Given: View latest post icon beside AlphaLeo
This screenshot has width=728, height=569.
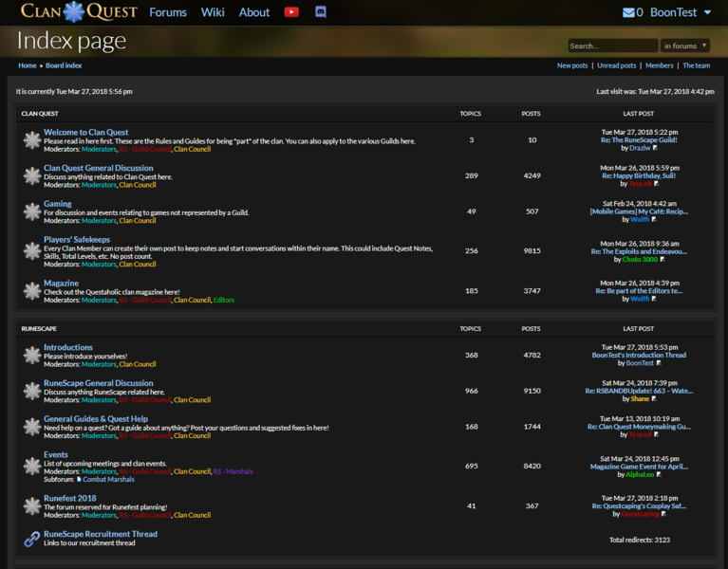Looking at the screenshot, I should point(659,474).
